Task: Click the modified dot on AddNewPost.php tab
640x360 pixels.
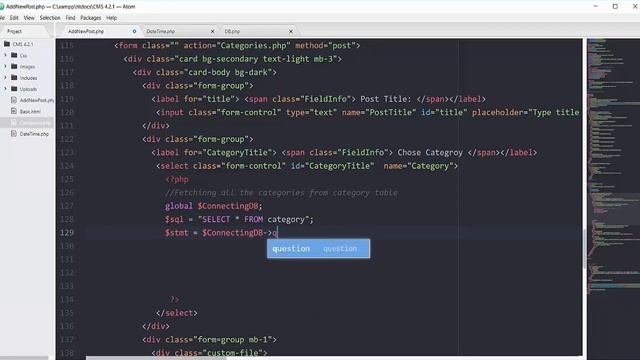Action: 134,31
